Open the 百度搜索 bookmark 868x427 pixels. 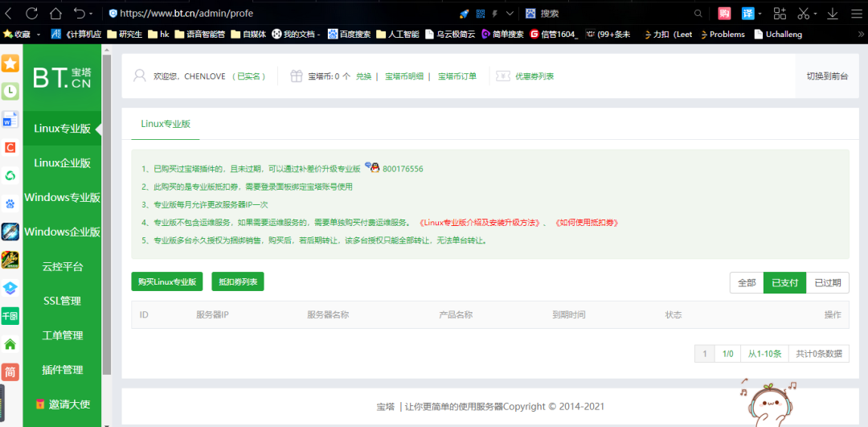coord(350,35)
